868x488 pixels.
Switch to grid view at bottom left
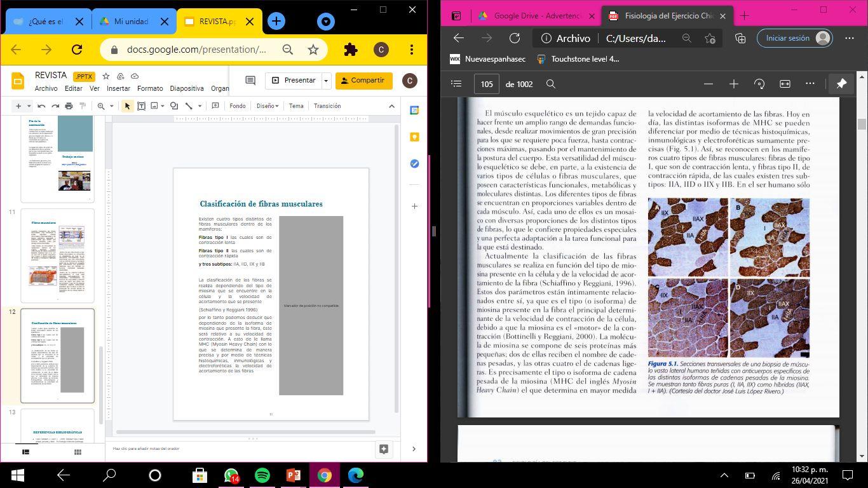[78, 452]
